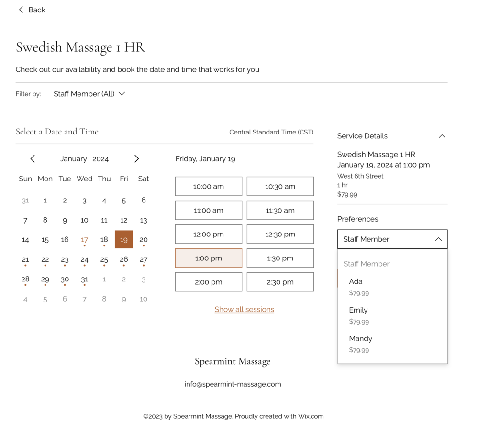Pick January 22 in the calendar
This screenshot has height=448, width=490.
pyautogui.click(x=45, y=259)
